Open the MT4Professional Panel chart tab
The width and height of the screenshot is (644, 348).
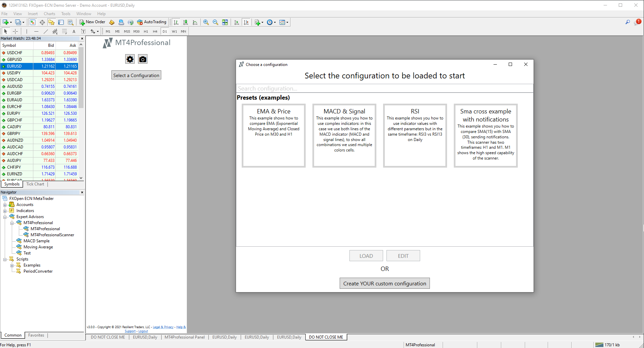click(184, 337)
